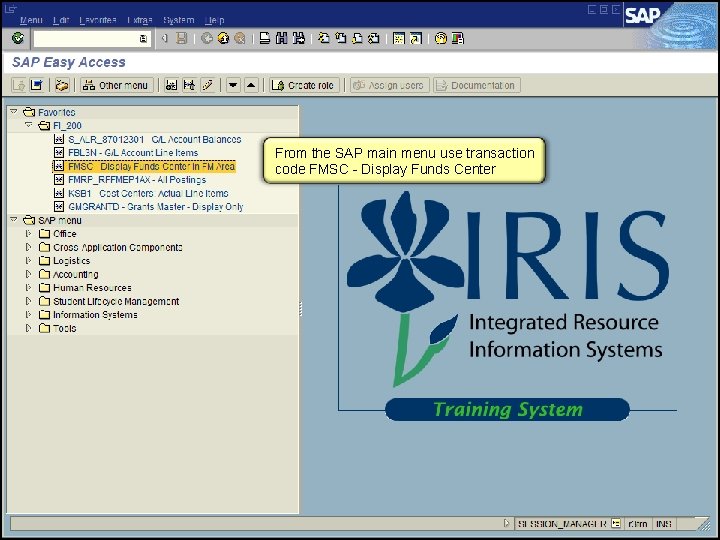Click the Previous Page icon

pyautogui.click(x=340, y=39)
